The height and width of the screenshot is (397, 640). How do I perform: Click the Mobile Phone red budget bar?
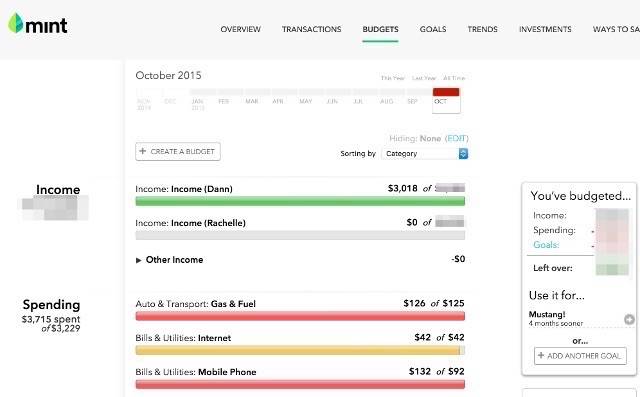coord(300,384)
